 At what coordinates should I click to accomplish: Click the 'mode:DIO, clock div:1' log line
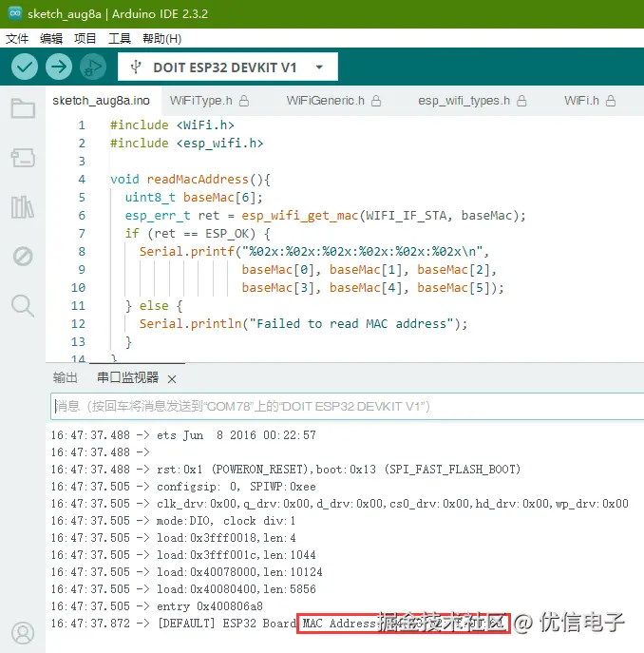pyautogui.click(x=226, y=521)
